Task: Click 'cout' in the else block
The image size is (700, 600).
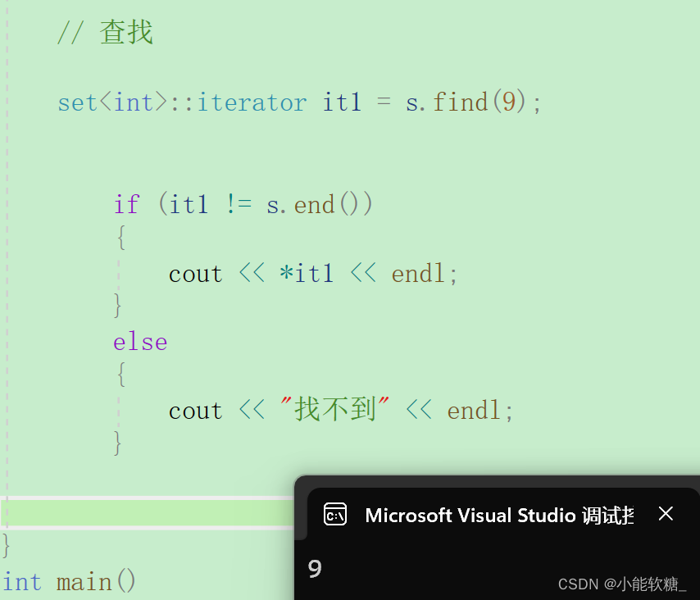Action: tap(196, 411)
